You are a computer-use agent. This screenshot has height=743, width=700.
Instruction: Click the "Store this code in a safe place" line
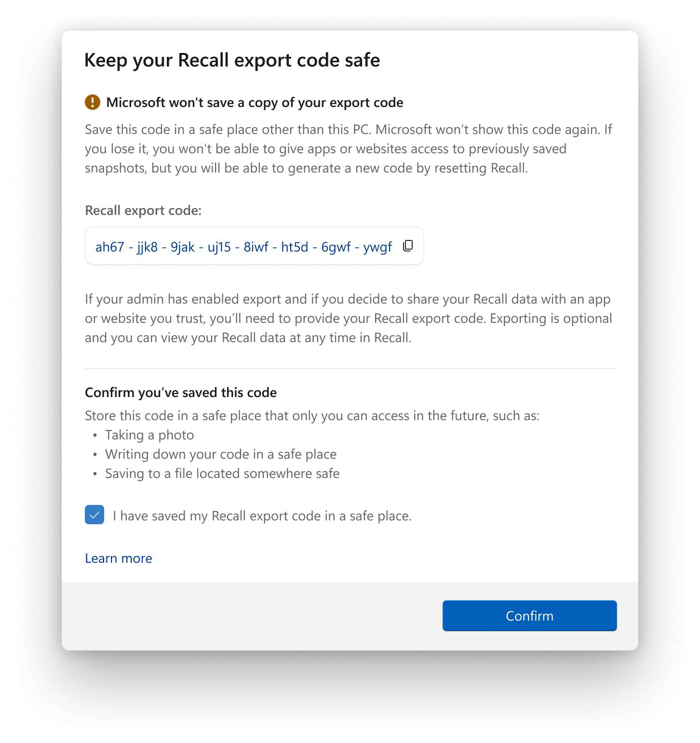(312, 416)
